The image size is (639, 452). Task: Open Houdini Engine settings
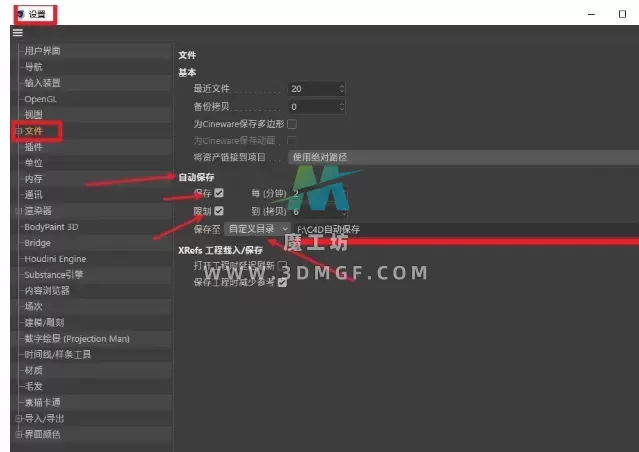55,259
